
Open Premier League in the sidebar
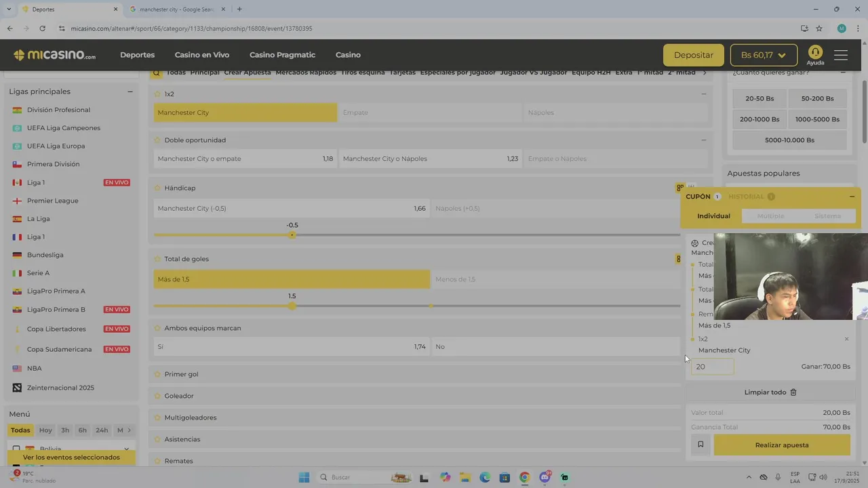coord(52,201)
